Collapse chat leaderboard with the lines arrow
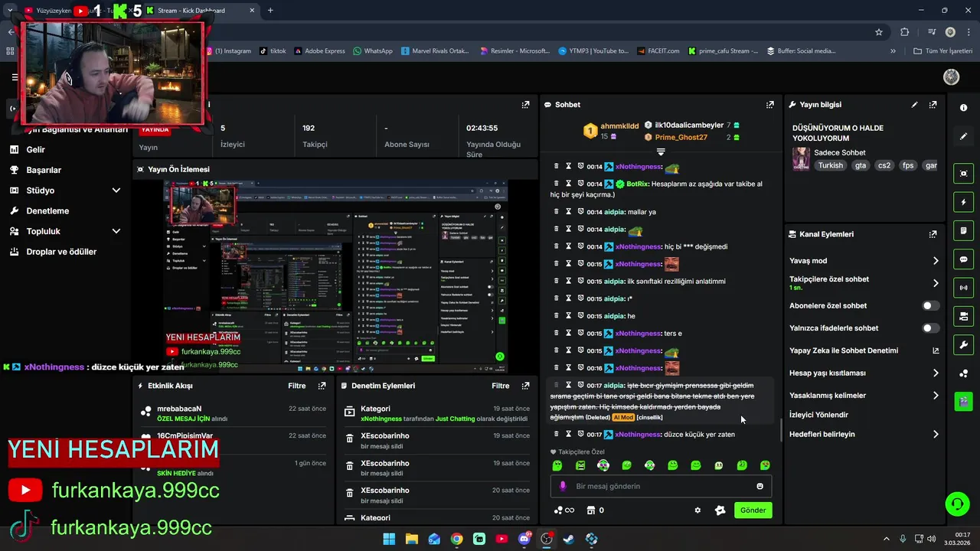Viewport: 980px width, 551px height. point(661,152)
